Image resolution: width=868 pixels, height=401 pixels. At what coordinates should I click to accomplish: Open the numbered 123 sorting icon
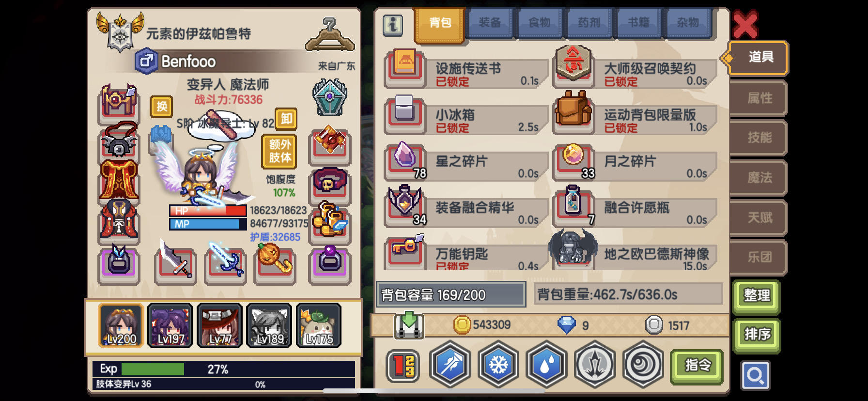pos(403,366)
